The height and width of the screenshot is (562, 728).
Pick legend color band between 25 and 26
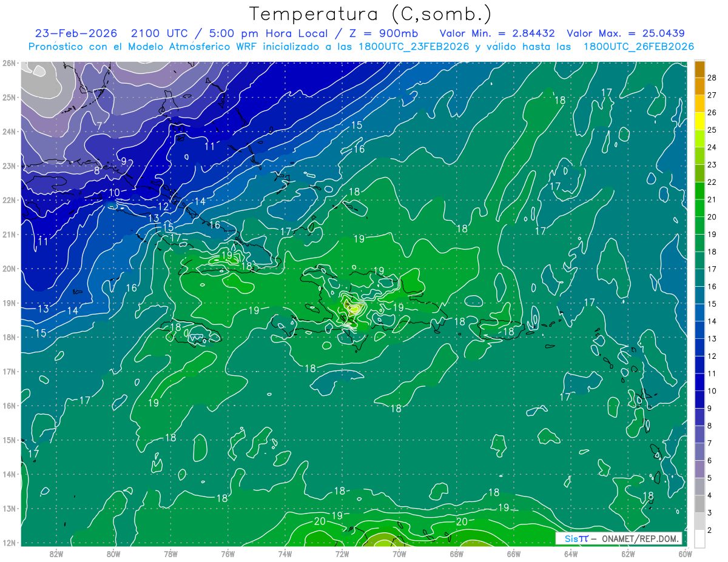[x=699, y=121]
